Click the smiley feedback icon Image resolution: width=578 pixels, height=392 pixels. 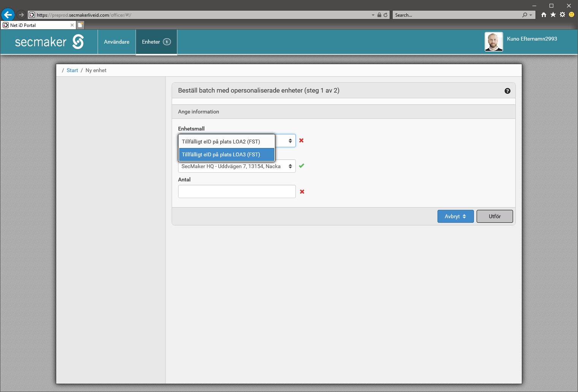pyautogui.click(x=572, y=14)
